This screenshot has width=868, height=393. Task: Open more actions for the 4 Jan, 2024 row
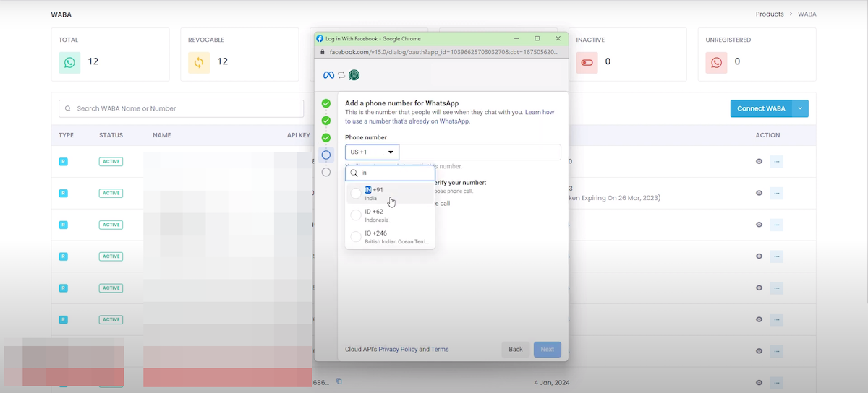pos(776,382)
